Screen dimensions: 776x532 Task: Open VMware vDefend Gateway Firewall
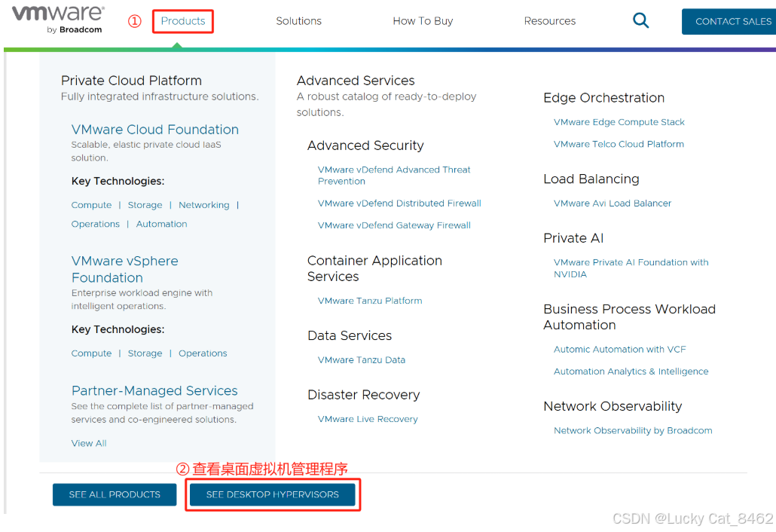(394, 225)
